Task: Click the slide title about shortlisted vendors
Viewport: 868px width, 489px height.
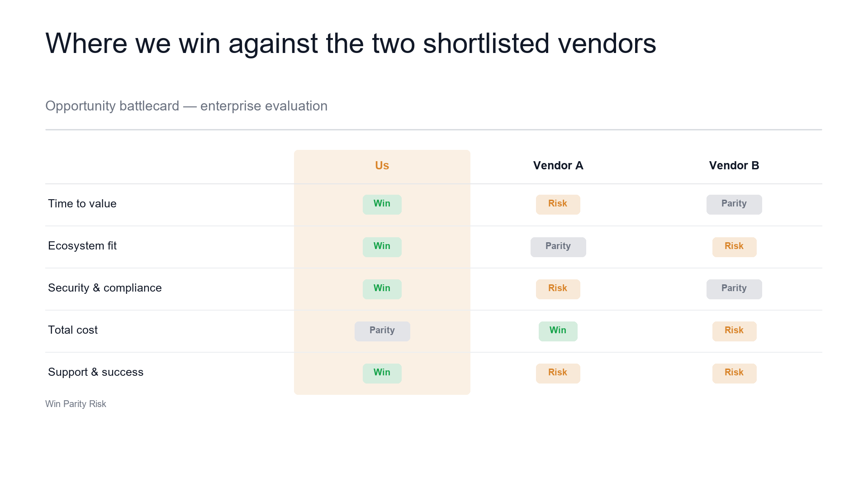Action: point(351,43)
